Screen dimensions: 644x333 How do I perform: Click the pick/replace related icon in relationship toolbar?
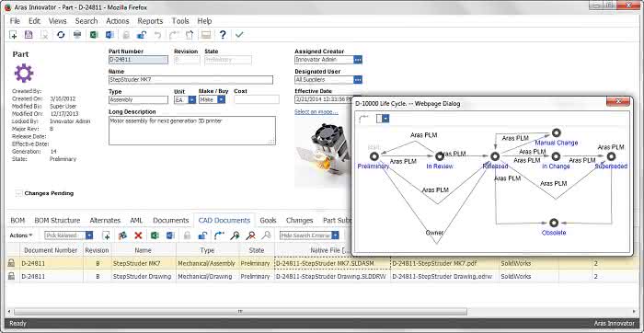122,235
